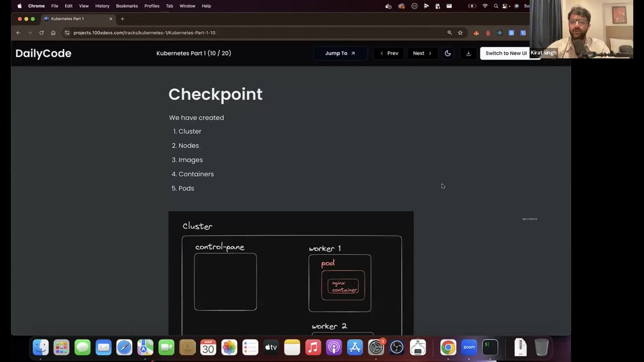
Task: Click the Wi-Fi icon in menu bar
Action: (485, 6)
